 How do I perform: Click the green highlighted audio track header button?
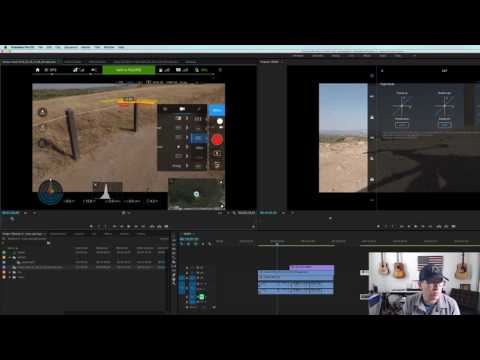point(201,297)
